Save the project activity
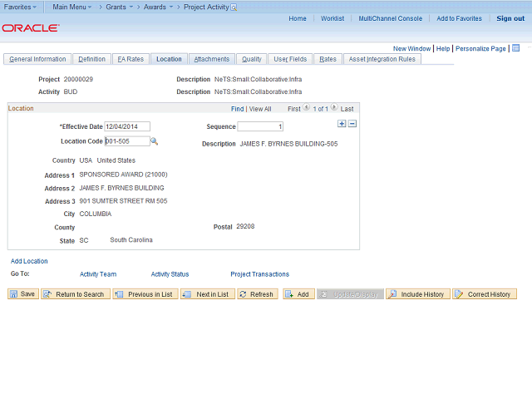Viewport: 532px width, 399px height. click(23, 293)
